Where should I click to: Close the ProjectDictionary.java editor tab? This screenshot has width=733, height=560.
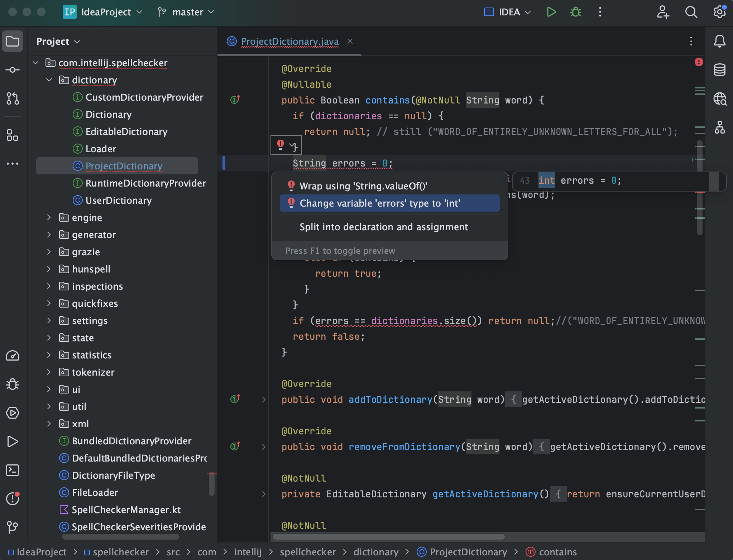coord(350,42)
